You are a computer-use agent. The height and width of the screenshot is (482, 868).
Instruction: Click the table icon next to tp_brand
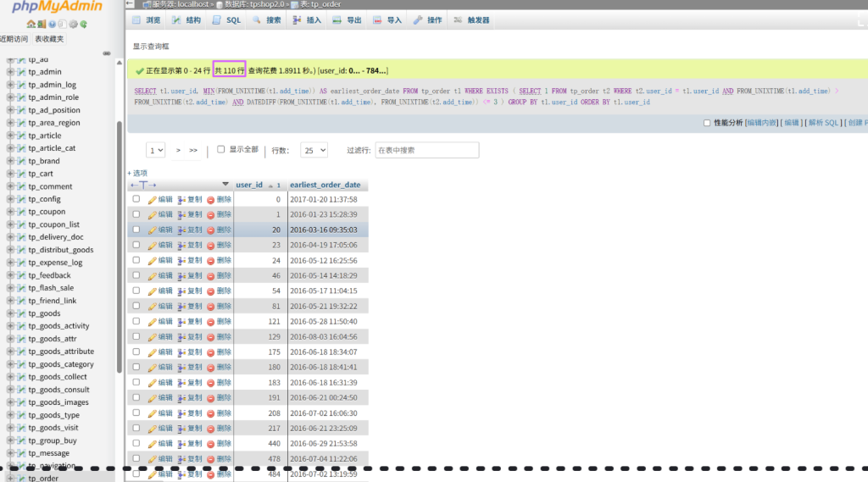[x=21, y=161]
